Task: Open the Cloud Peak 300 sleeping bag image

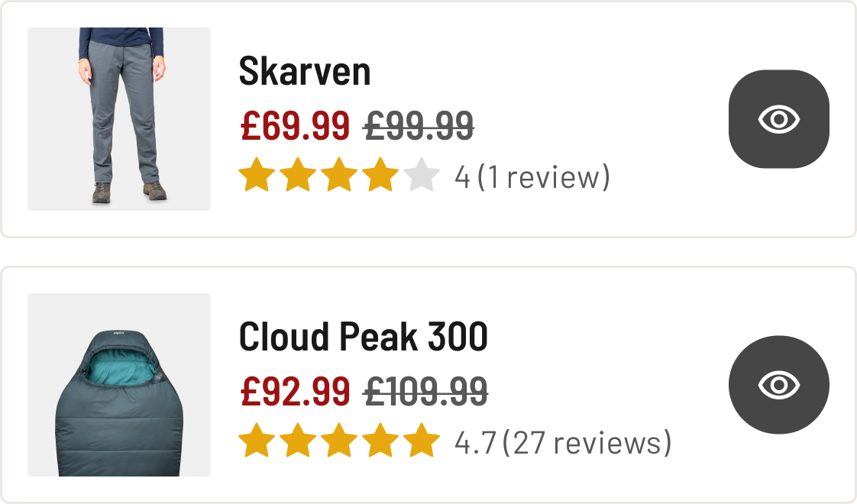Action: 119,385
